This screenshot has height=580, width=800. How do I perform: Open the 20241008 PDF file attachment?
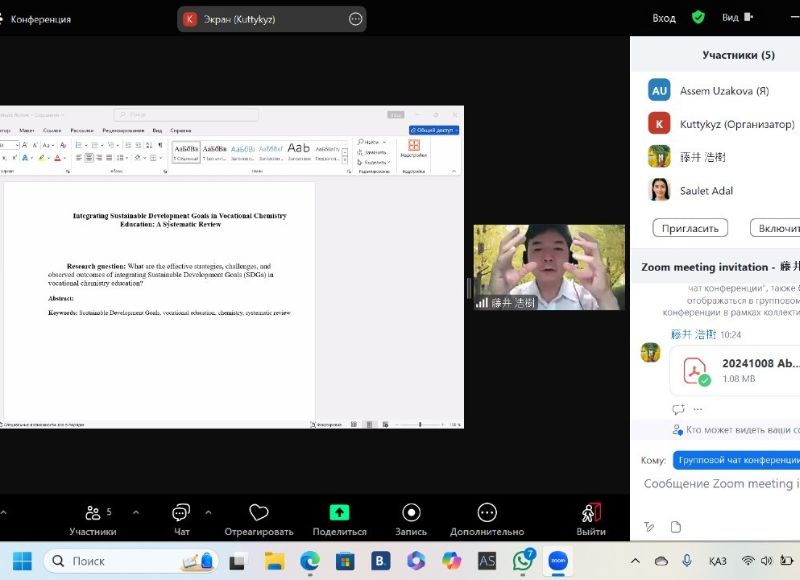point(734,372)
